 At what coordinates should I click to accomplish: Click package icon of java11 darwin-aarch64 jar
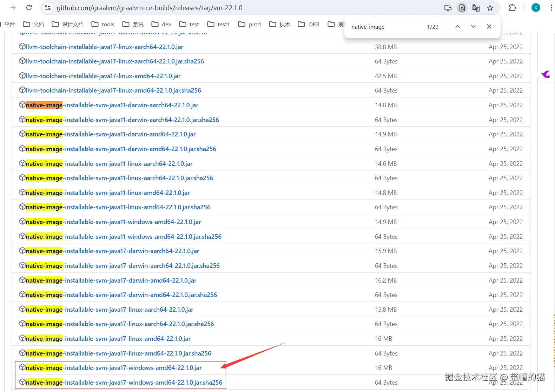pos(22,105)
